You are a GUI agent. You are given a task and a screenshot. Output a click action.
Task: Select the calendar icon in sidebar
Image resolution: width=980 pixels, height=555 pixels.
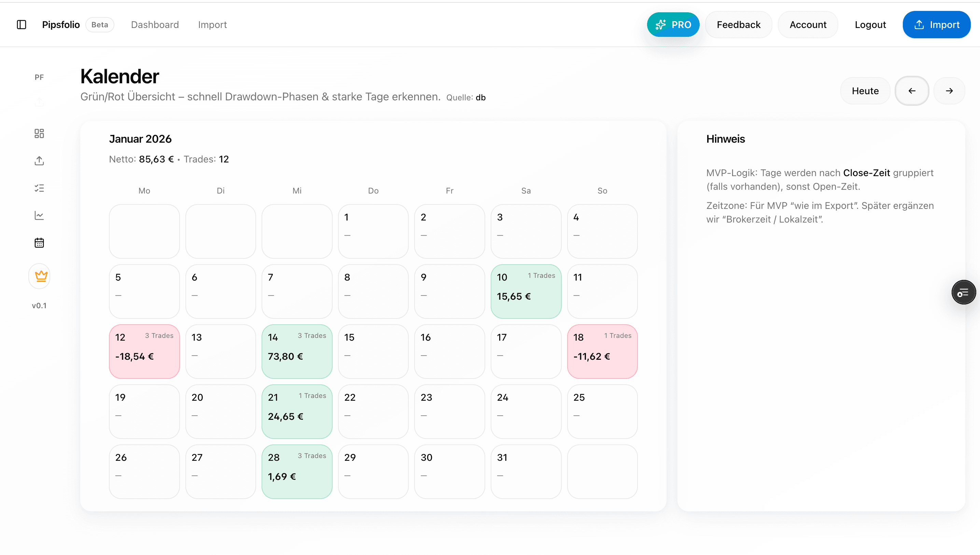[x=39, y=242]
